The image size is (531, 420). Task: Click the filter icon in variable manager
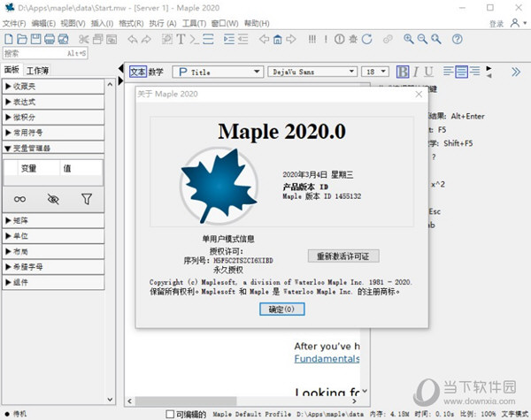87,199
